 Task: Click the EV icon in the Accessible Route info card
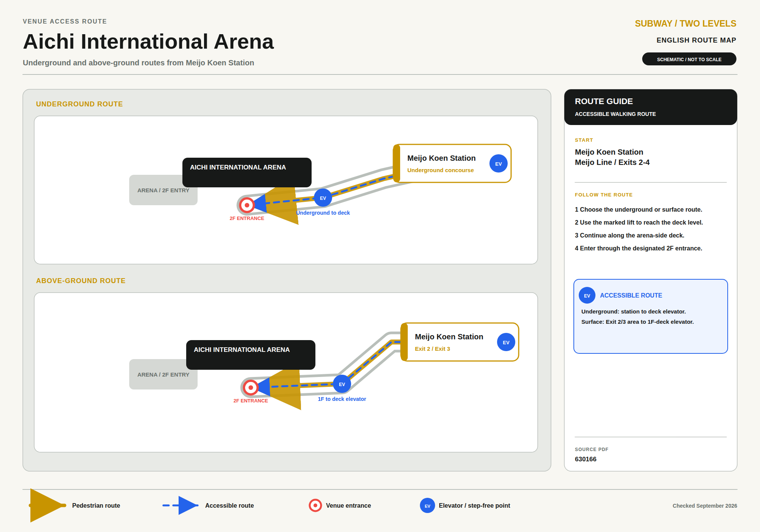[587, 295]
